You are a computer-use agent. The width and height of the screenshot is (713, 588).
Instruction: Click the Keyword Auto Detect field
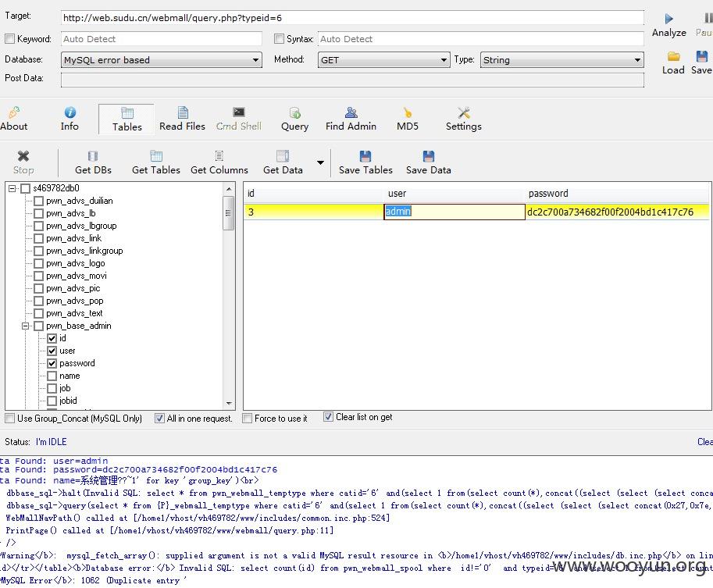pos(162,39)
